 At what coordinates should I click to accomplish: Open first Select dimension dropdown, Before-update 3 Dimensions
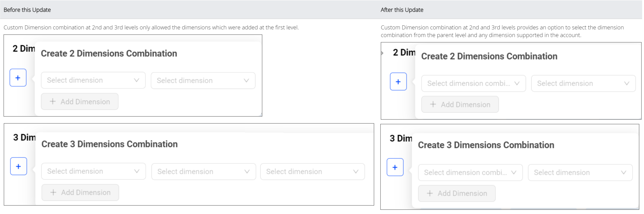[93, 171]
